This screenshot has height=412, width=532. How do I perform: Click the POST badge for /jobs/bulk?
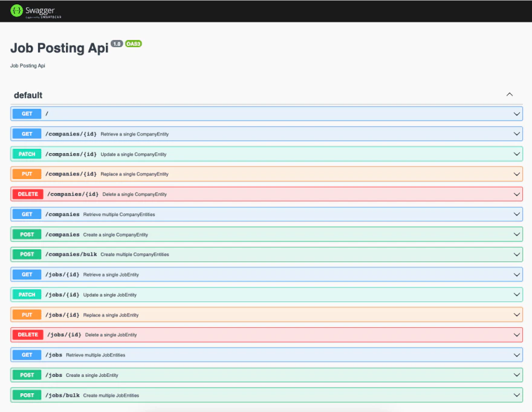tap(26, 395)
